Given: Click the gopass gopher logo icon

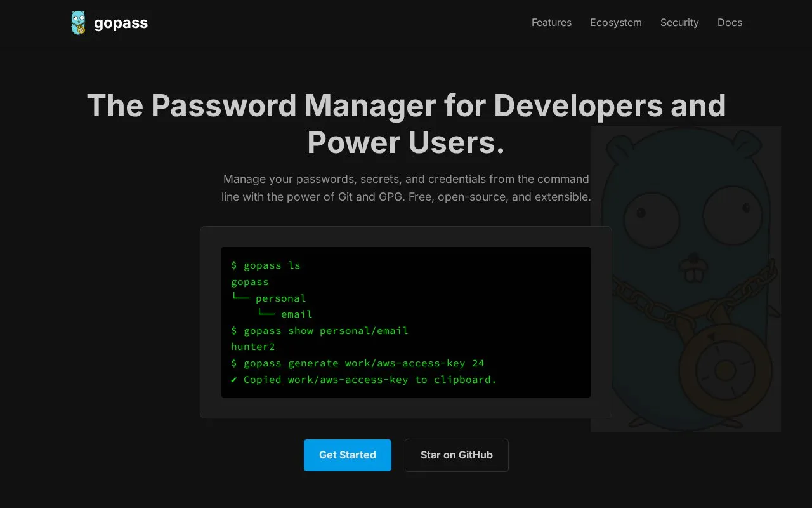Looking at the screenshot, I should 78,23.
